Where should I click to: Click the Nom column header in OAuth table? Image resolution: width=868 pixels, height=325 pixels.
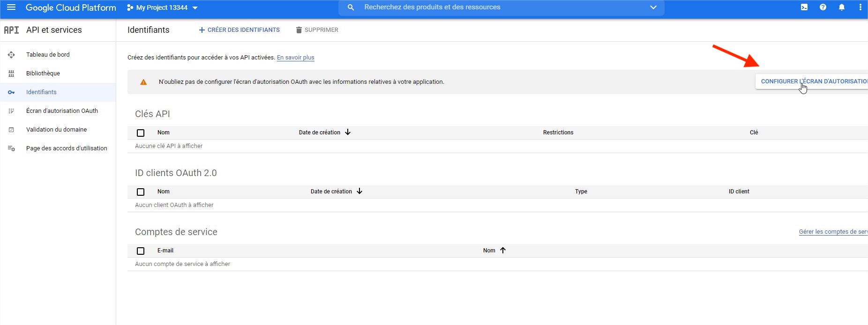click(x=164, y=192)
